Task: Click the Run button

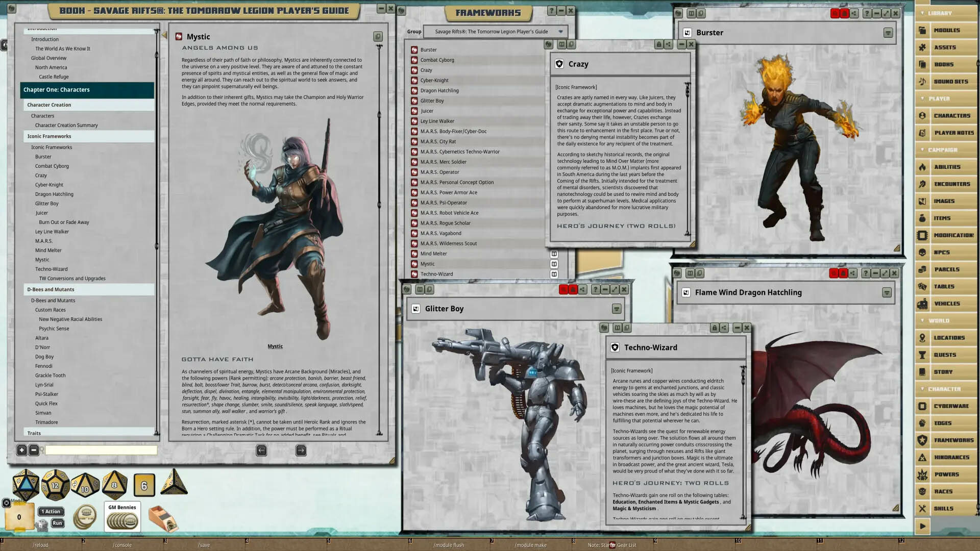Action: (57, 523)
